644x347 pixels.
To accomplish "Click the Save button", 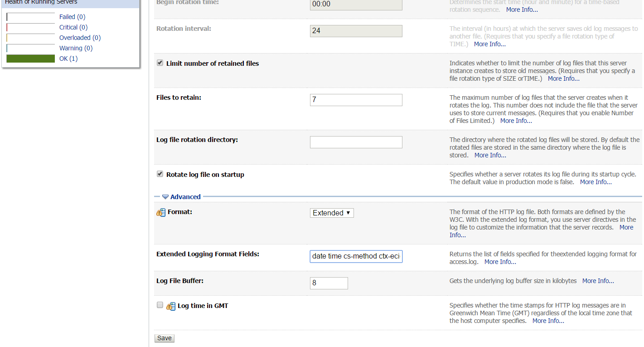I will tap(164, 337).
